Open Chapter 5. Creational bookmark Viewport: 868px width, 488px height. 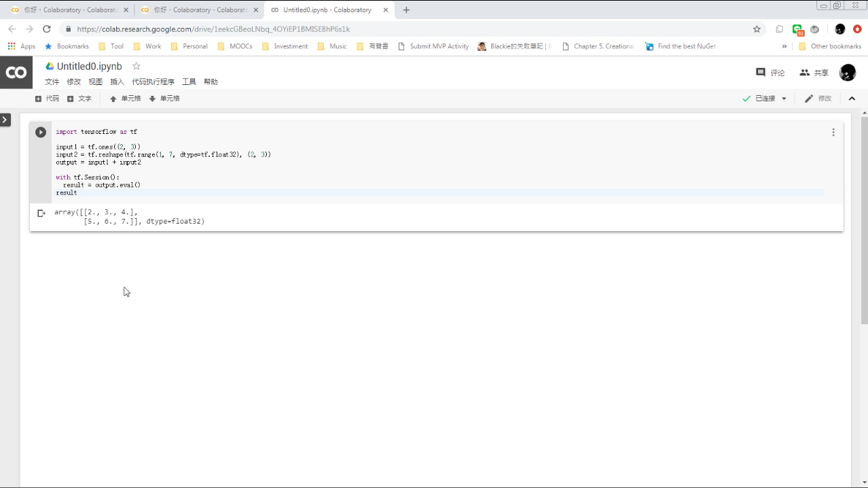[598, 46]
